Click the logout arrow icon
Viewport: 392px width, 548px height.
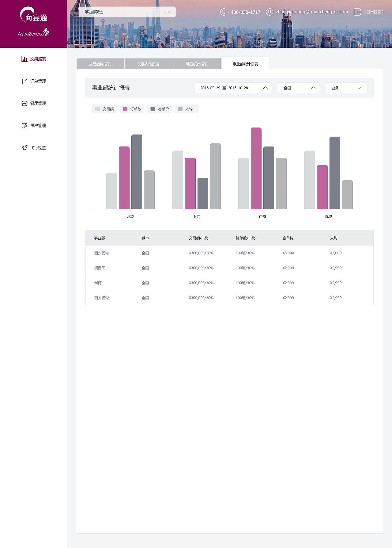(x=357, y=12)
